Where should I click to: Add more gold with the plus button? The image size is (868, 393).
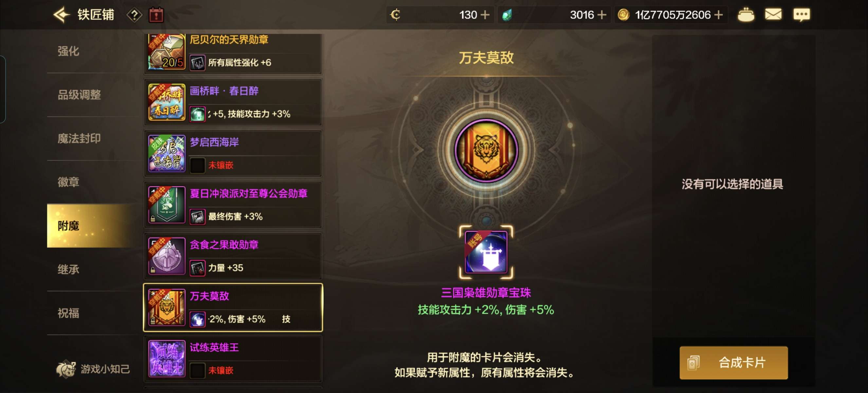tap(718, 15)
